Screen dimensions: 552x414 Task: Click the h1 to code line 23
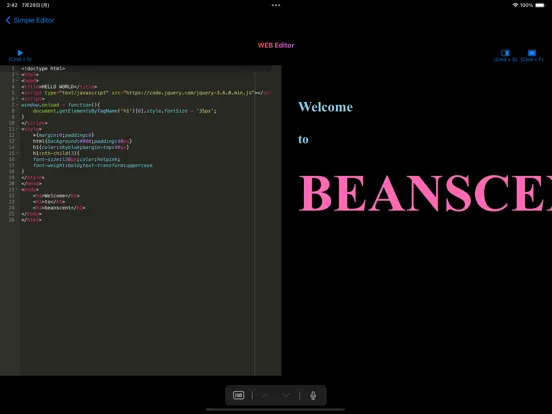(x=49, y=202)
